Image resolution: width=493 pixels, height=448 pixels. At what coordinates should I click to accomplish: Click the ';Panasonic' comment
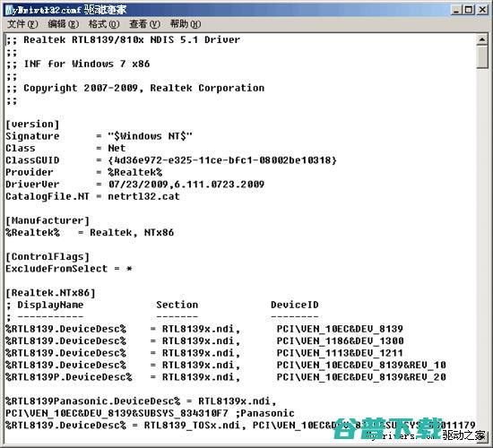tap(264, 413)
